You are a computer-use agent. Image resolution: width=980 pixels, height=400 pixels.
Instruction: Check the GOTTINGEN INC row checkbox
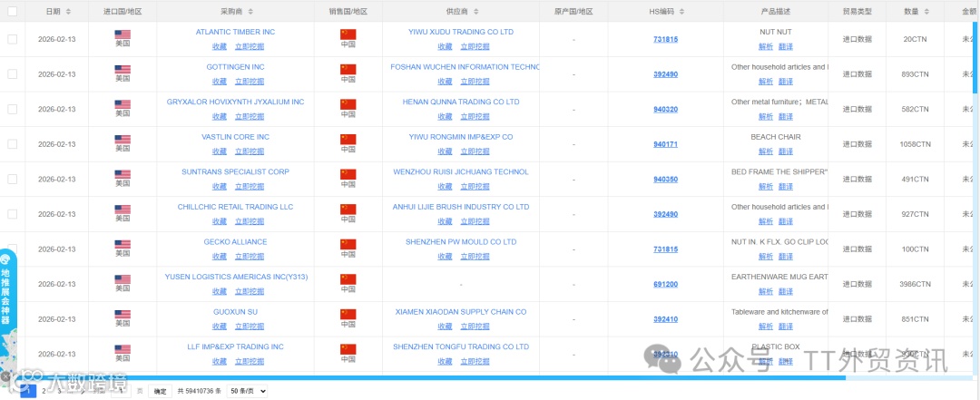(x=13, y=73)
